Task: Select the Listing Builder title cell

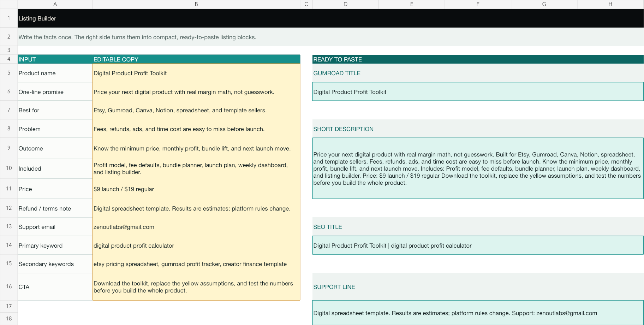Action: click(330, 18)
